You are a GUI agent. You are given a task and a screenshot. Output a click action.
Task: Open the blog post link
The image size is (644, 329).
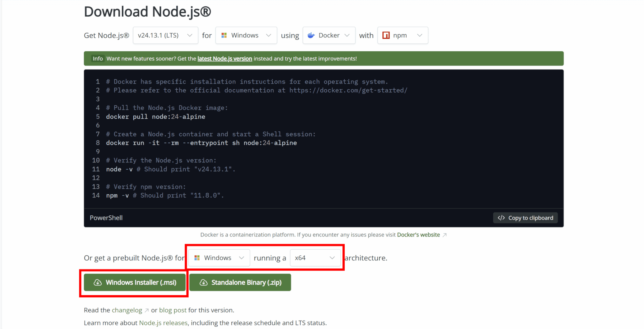click(x=173, y=310)
